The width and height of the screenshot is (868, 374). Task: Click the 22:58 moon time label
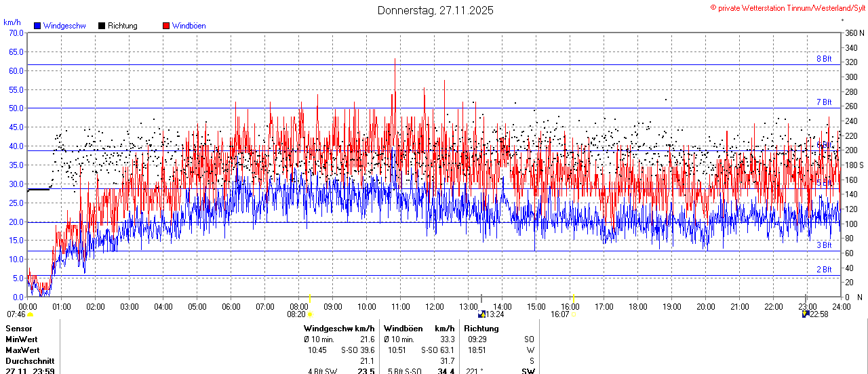point(819,314)
